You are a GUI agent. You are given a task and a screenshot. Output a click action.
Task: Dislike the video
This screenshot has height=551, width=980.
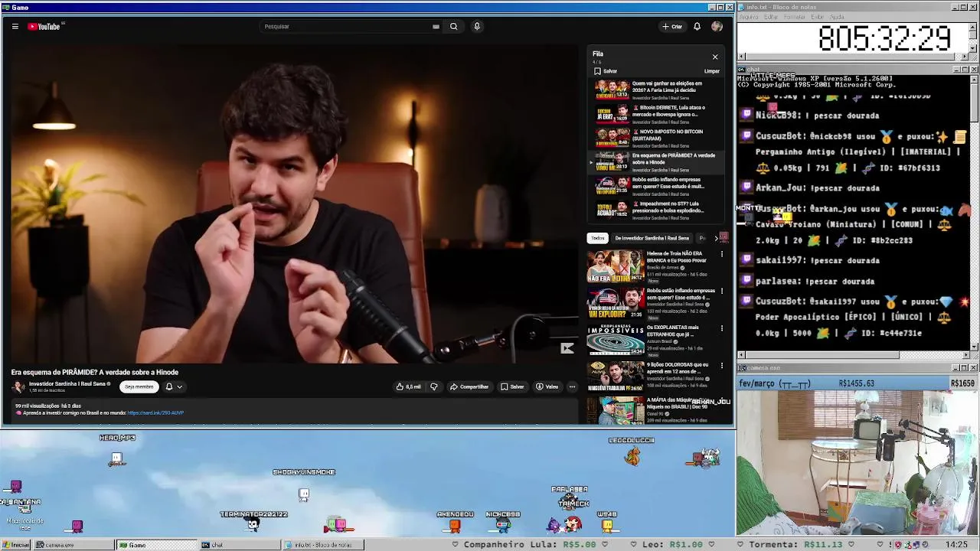[433, 386]
